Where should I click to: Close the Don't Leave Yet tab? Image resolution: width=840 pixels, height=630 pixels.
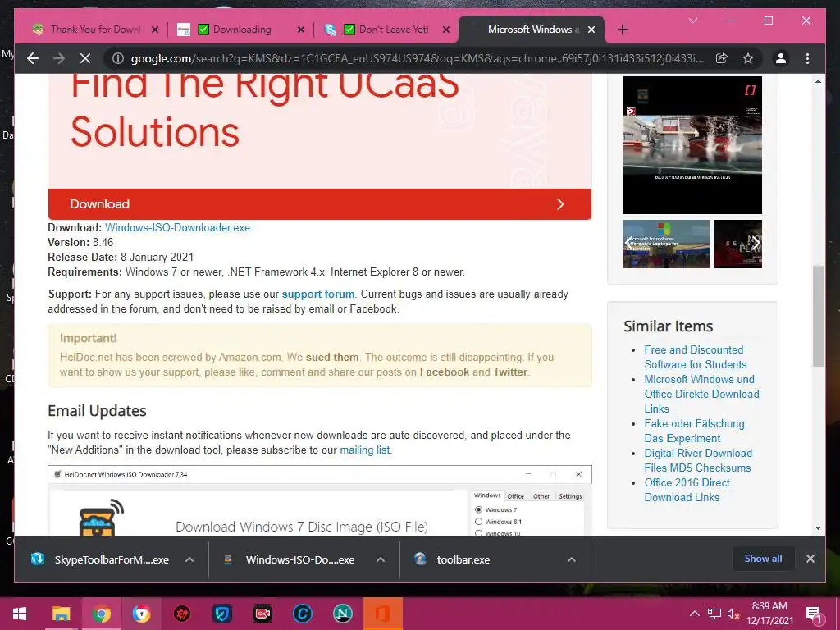coord(445,30)
